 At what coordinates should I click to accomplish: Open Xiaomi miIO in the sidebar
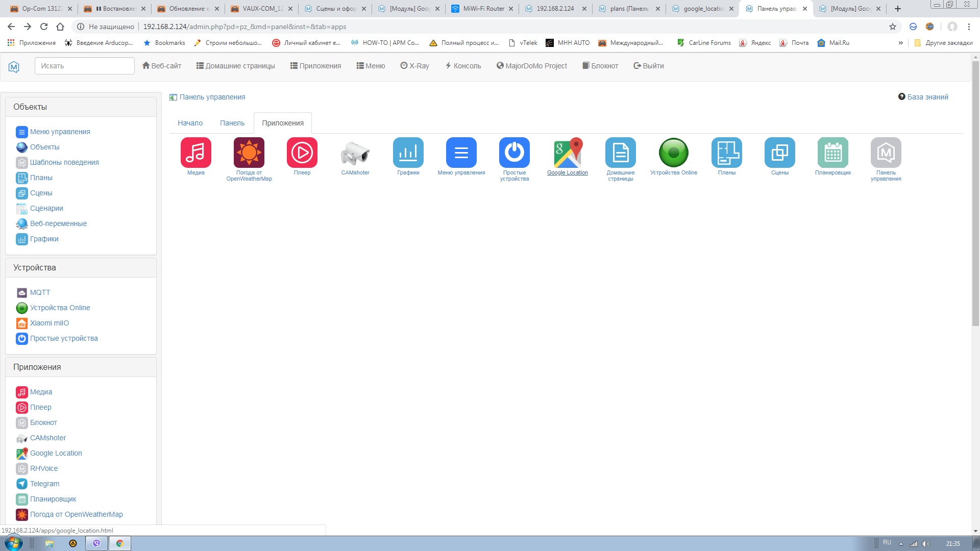pos(49,323)
